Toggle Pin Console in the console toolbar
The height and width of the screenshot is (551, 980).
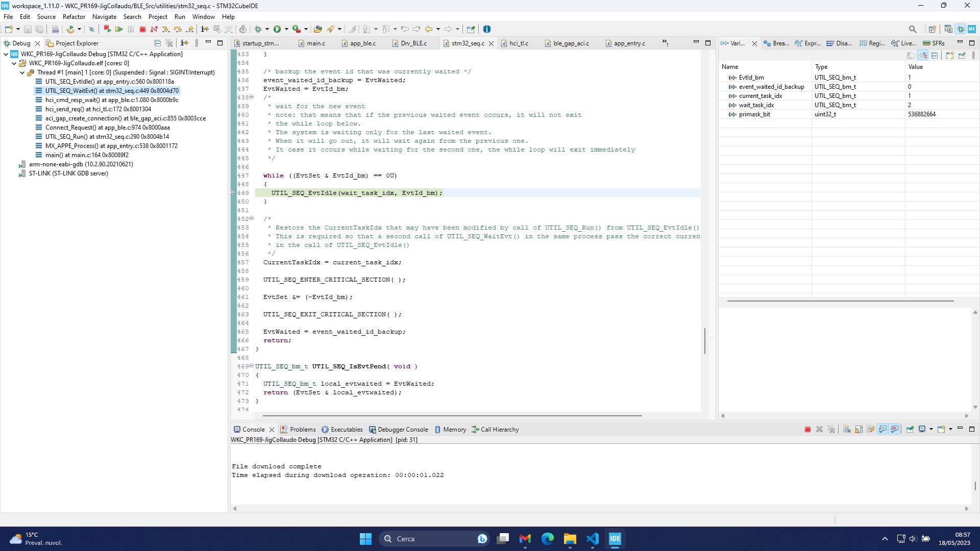click(910, 430)
